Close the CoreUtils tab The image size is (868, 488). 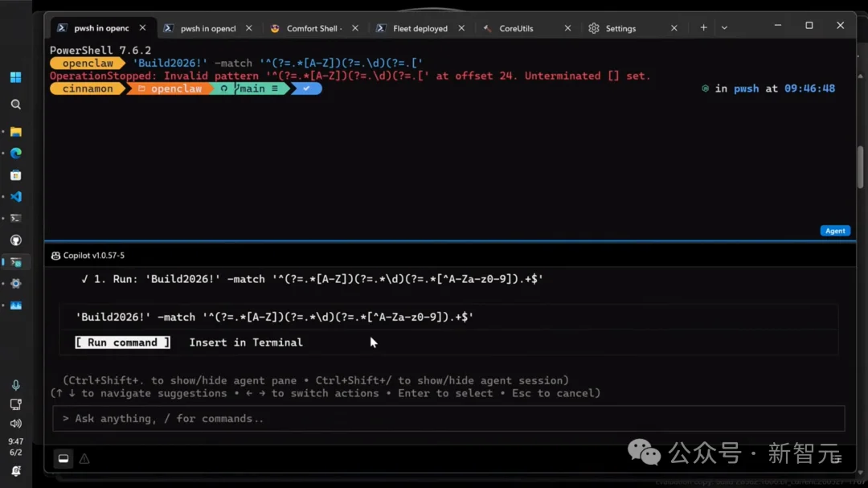coord(567,27)
